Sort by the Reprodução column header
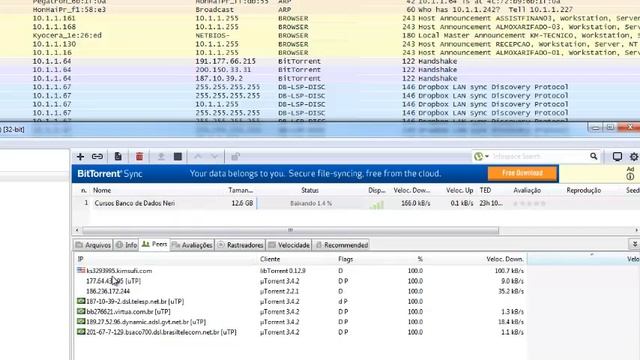The image size is (640, 360). click(584, 190)
